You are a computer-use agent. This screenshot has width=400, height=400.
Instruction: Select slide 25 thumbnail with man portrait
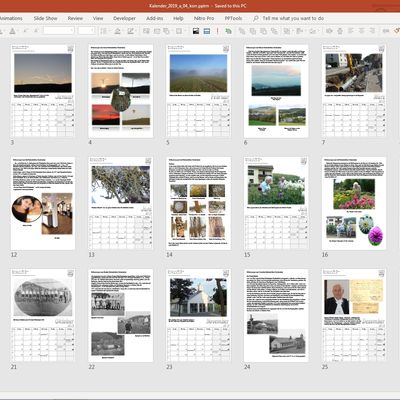354,315
